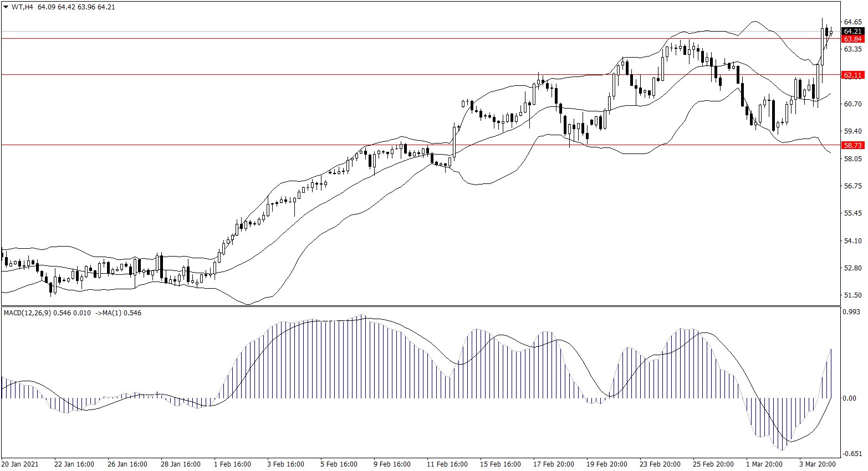Image resolution: width=868 pixels, height=471 pixels.
Task: Click the -0.651 value on MACD scale
Action: 852,454
